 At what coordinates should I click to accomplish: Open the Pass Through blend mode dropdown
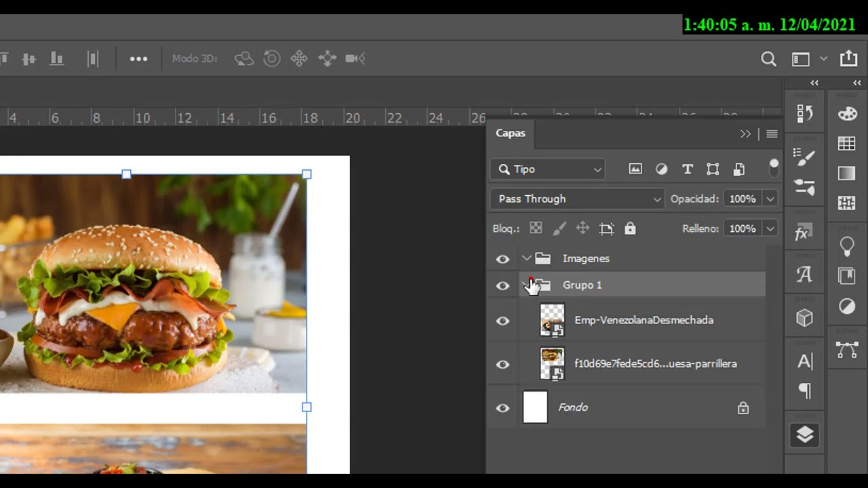tap(577, 199)
